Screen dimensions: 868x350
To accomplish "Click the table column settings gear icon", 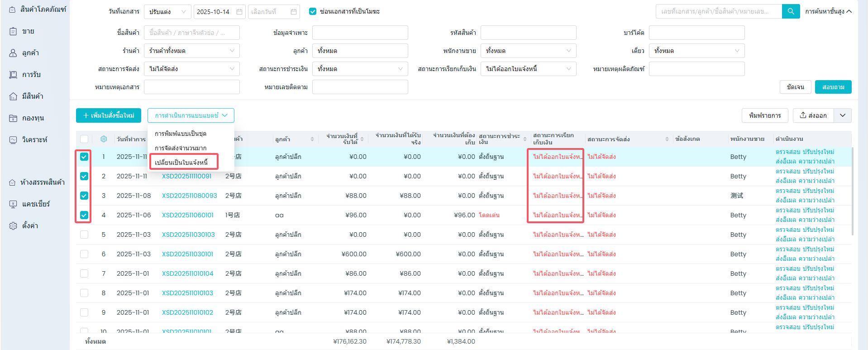I will pos(104,139).
